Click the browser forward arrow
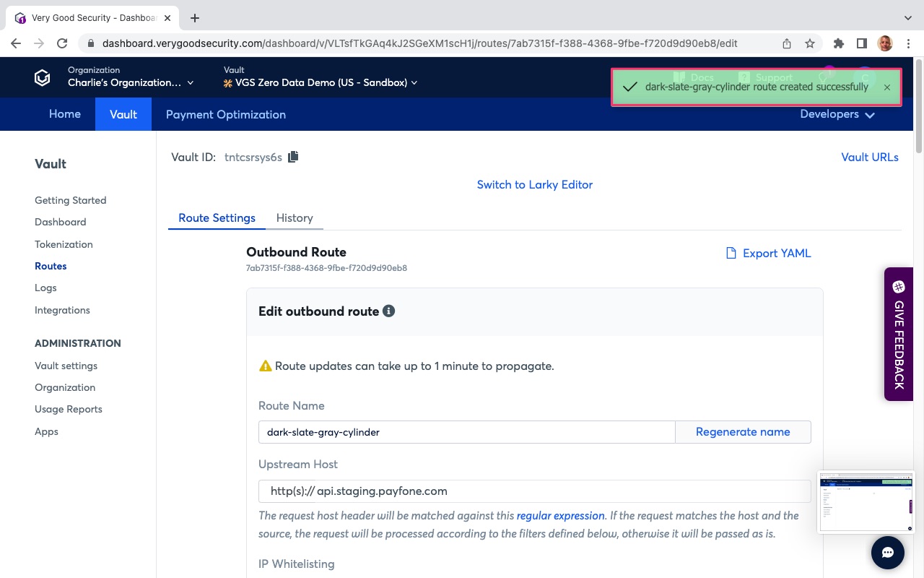Screen dimensions: 924x578 point(39,43)
